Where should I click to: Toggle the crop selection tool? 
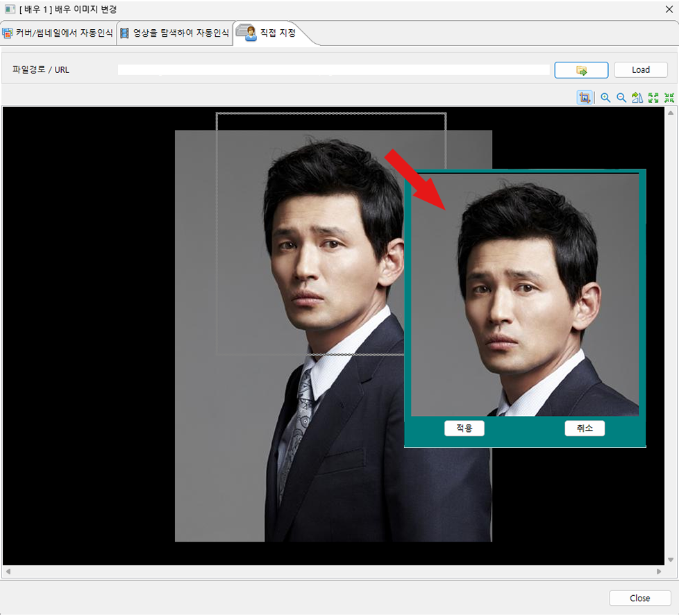tap(585, 98)
